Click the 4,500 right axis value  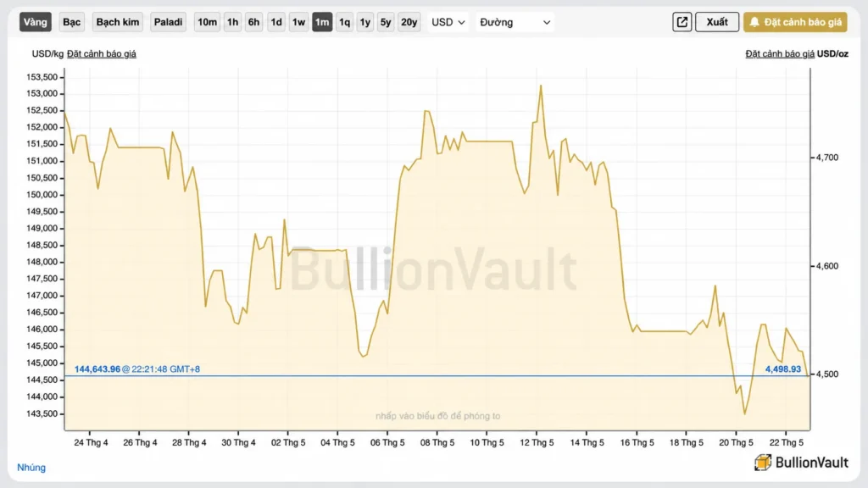tap(827, 374)
